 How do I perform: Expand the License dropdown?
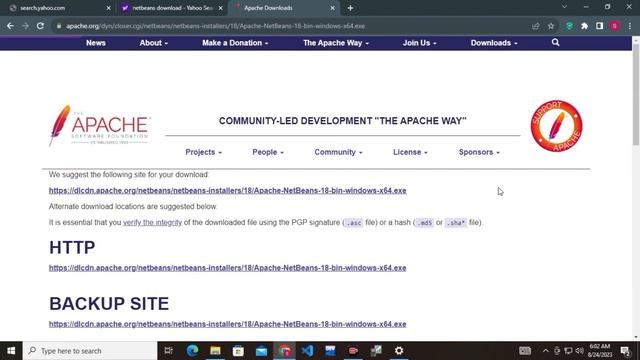point(410,152)
